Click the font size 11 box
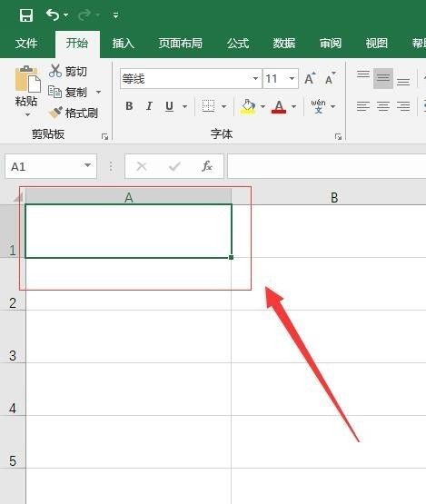The image size is (426, 504). click(x=275, y=78)
